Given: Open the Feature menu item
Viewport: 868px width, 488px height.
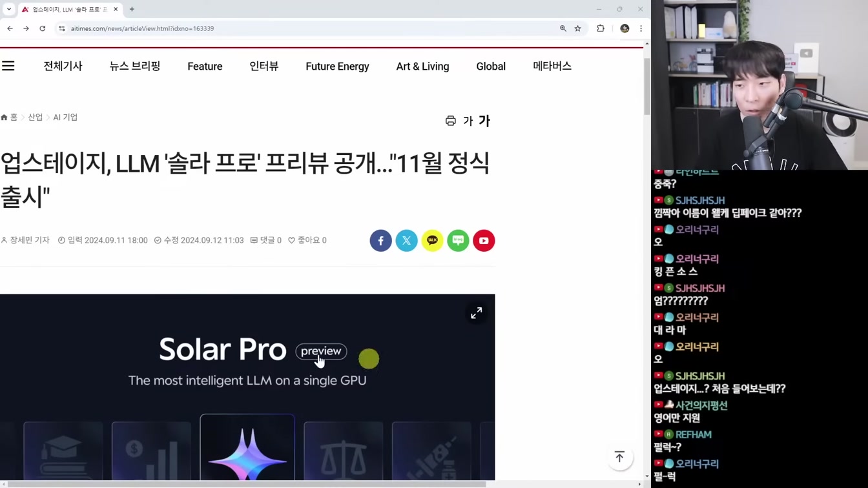Looking at the screenshot, I should 205,66.
